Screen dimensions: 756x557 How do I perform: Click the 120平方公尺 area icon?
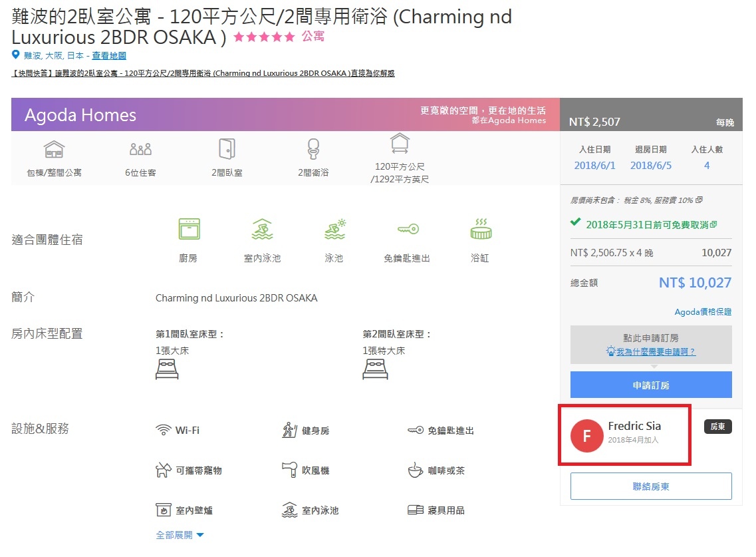[400, 143]
